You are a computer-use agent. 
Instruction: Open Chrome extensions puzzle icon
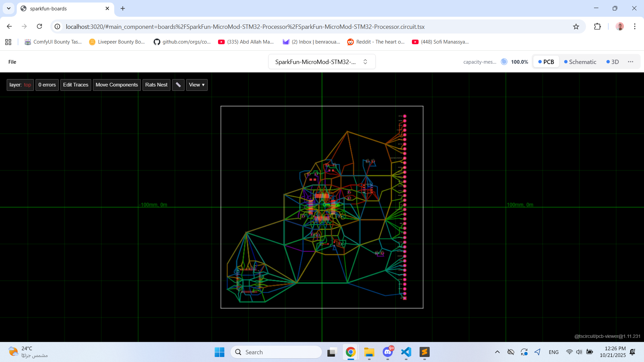click(x=597, y=26)
